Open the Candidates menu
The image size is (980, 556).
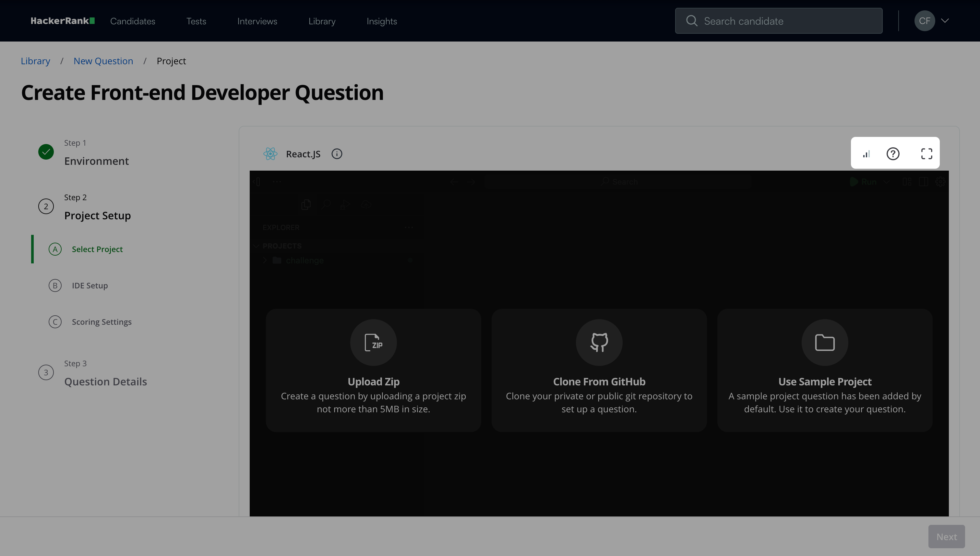pos(133,21)
